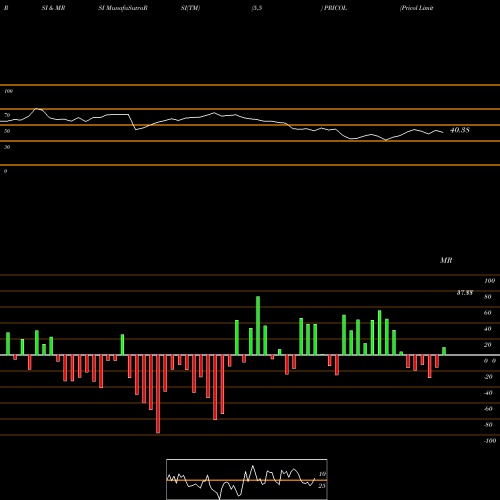Click the last green bar at right end
The width and height of the screenshot is (500, 500).
(x=444, y=351)
